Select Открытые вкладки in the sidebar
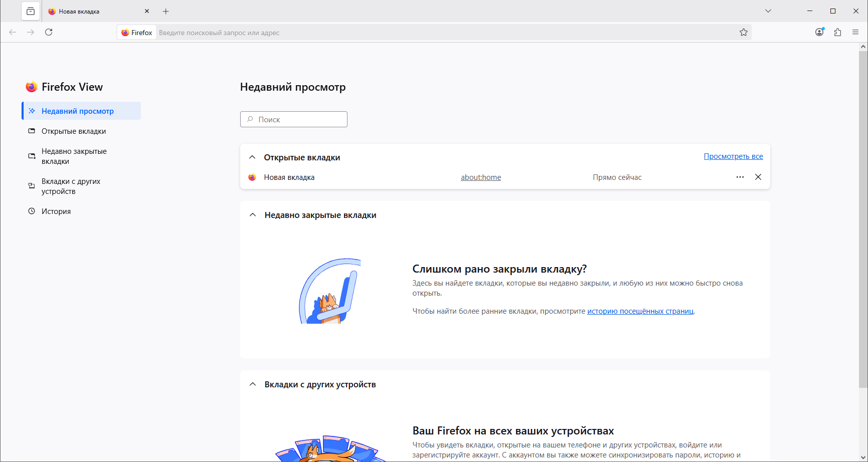868x462 pixels. click(74, 131)
